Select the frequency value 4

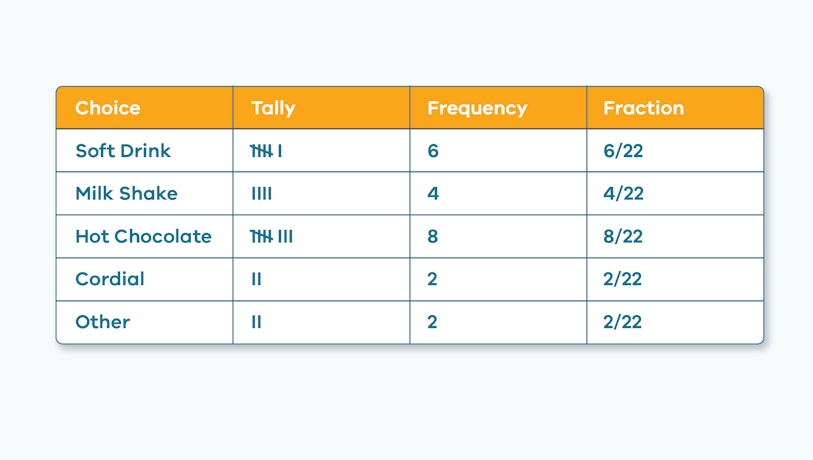(433, 194)
